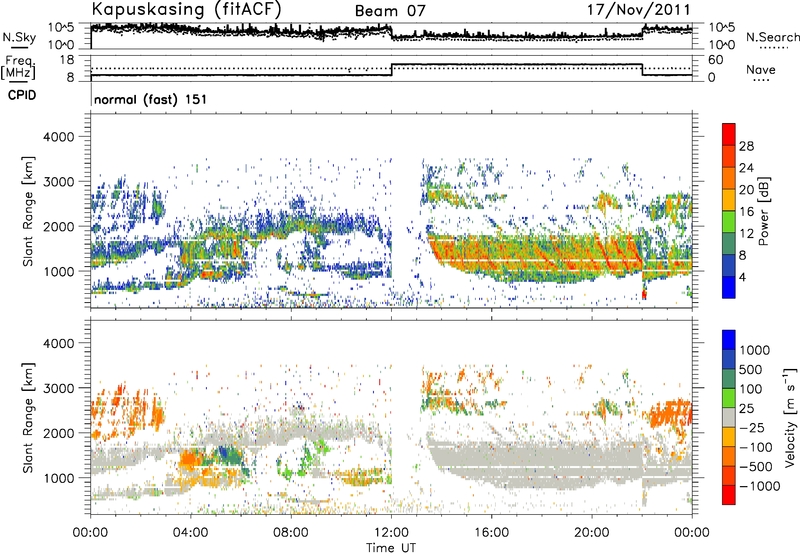The height and width of the screenshot is (554, 800).
Task: Click the power panel's "Slant Range [km]" label
Action: [x=28, y=211]
